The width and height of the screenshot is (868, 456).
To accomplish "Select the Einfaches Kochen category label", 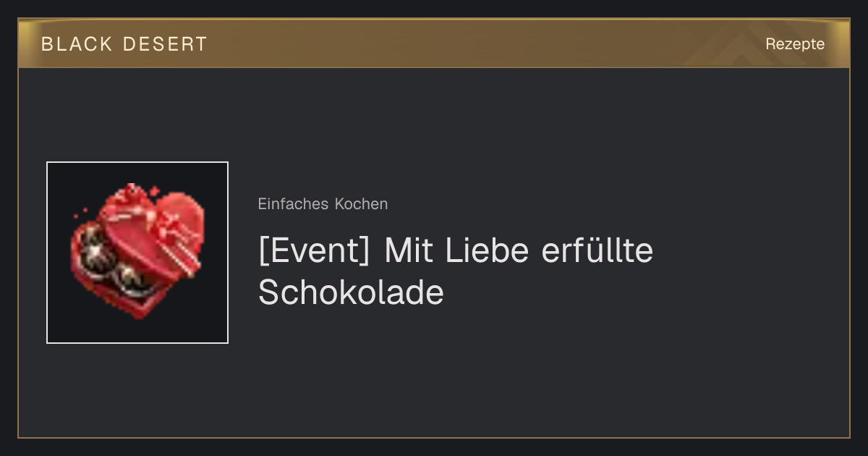I will point(323,204).
